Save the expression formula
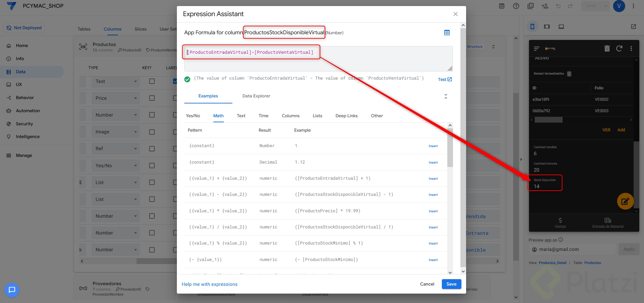Image resolution: width=644 pixels, height=303 pixels. tap(451, 284)
